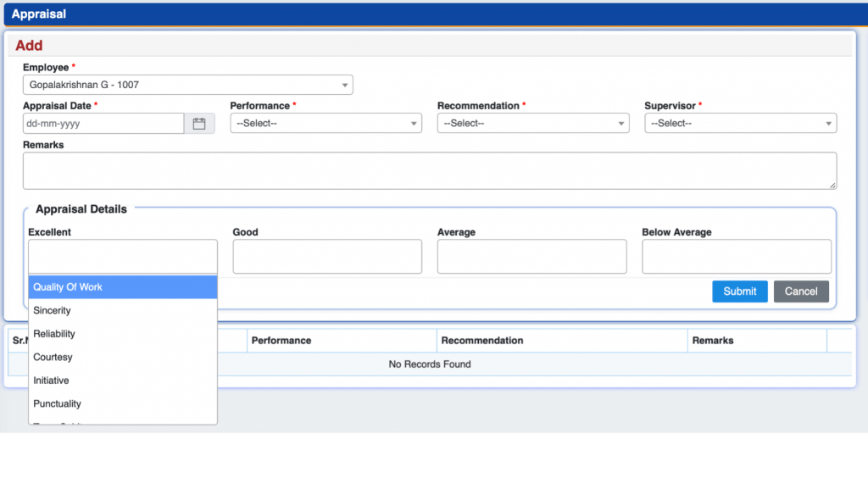Click the Excellent multi-select field
Image resolution: width=868 pixels, height=478 pixels.
[123, 256]
